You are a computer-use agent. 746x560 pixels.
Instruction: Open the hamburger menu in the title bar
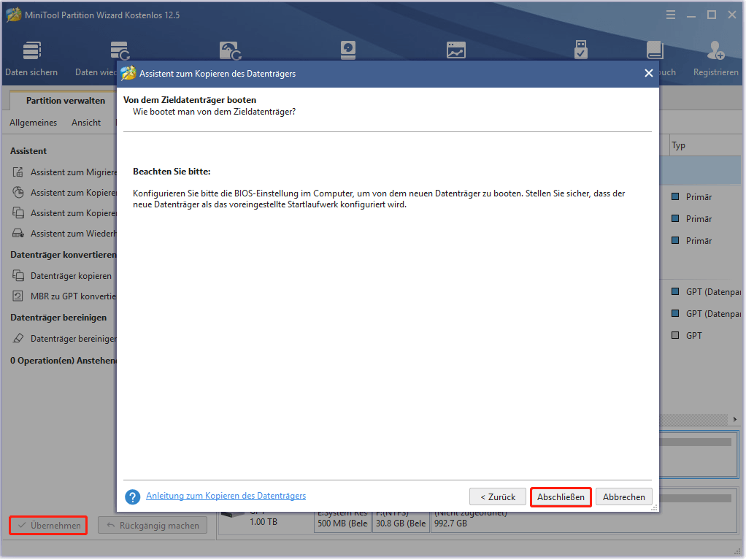pyautogui.click(x=670, y=14)
